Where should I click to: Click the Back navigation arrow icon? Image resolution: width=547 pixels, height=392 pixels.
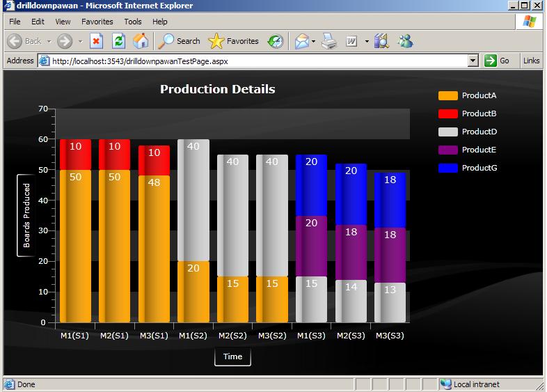pyautogui.click(x=15, y=41)
